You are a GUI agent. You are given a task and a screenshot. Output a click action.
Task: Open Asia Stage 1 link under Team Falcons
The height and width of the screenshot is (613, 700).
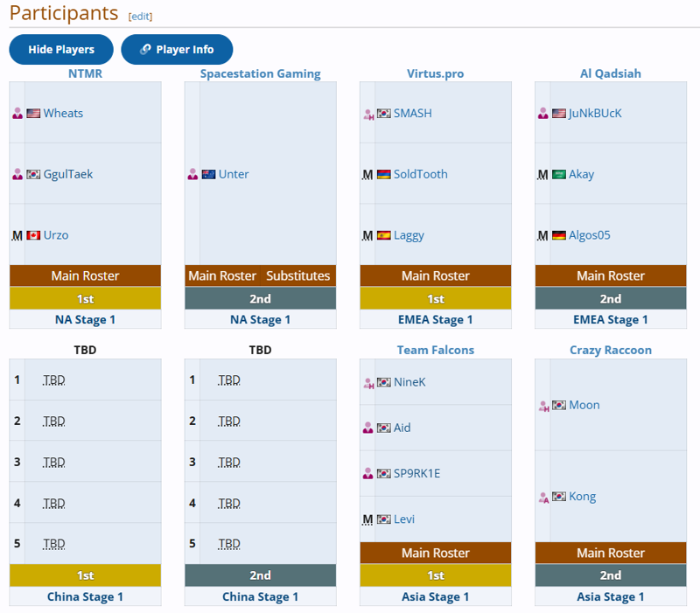435,597
